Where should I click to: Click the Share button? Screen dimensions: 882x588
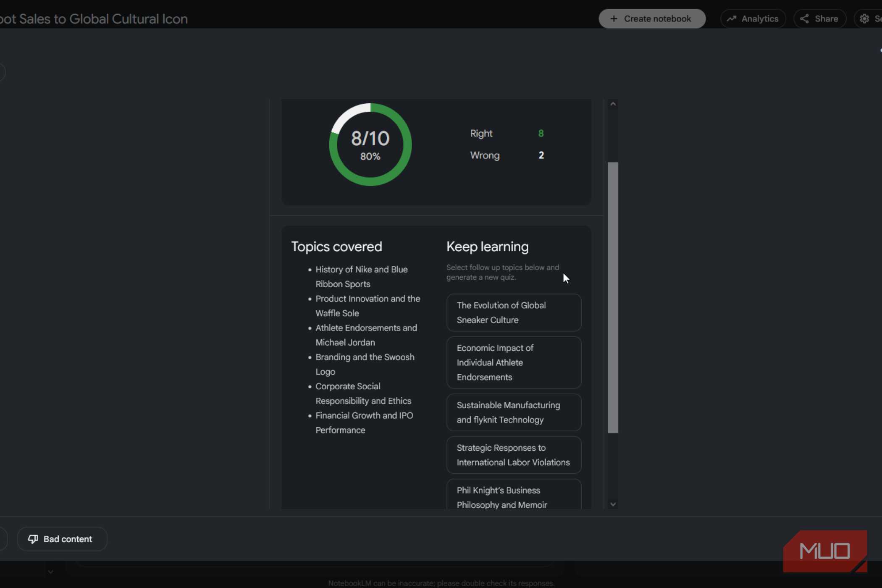[819, 18]
